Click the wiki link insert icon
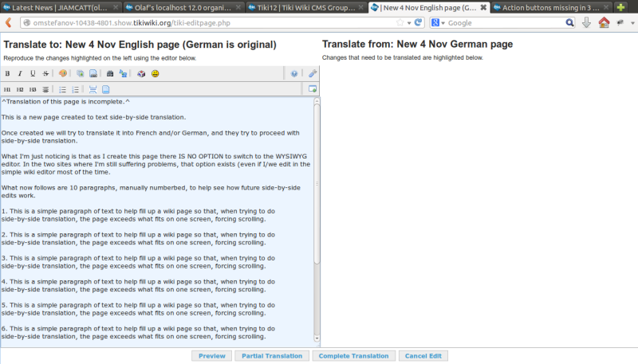The height and width of the screenshot is (364, 638). click(x=81, y=73)
